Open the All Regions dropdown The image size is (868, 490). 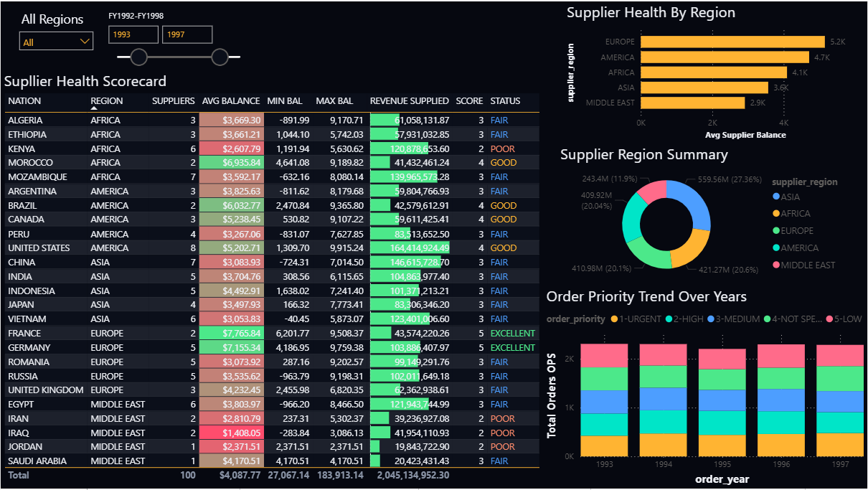coord(57,42)
